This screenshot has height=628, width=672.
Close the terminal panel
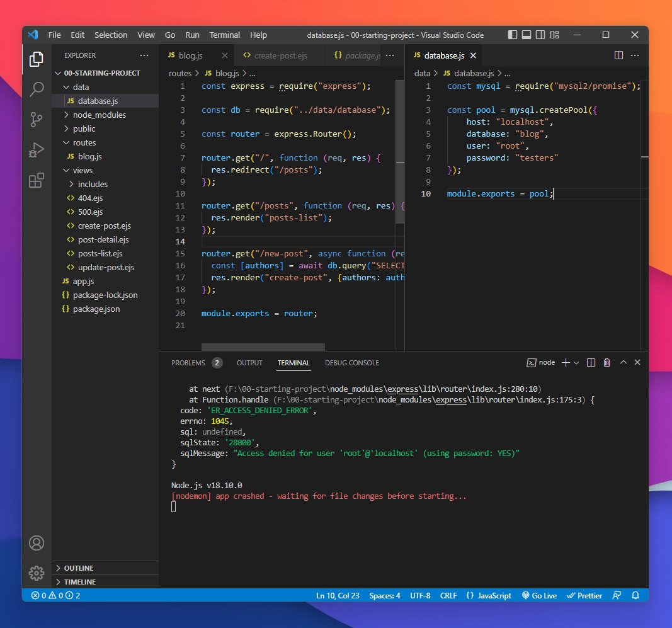637,362
